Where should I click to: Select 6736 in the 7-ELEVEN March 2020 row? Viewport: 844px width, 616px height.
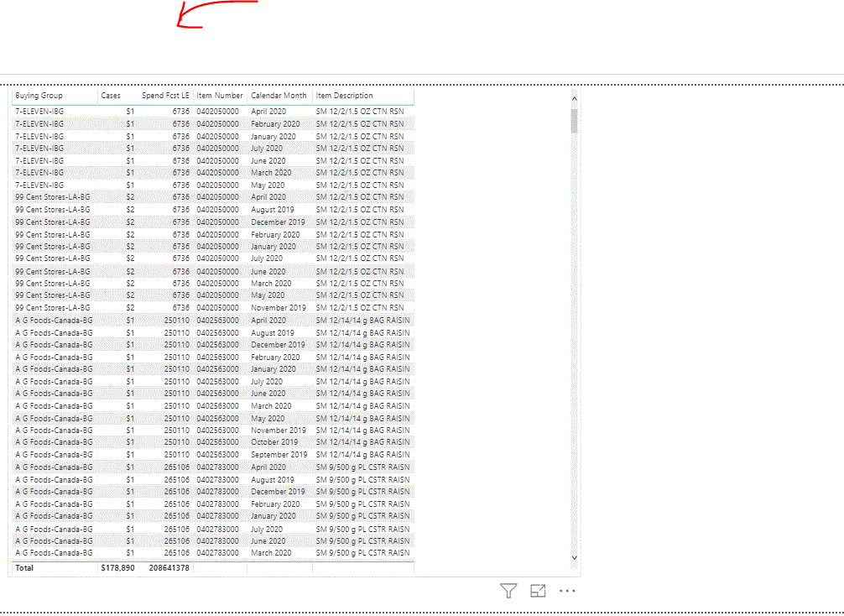[x=181, y=173]
